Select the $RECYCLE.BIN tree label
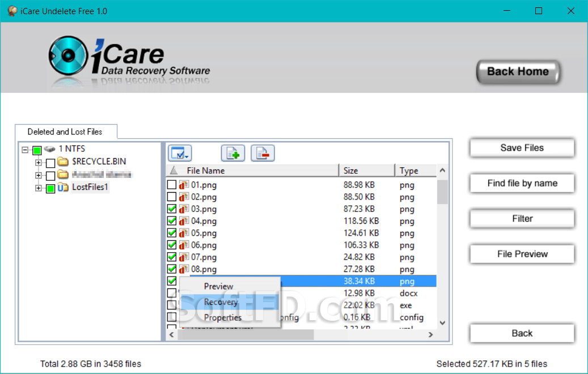This screenshot has height=374, width=588. [99, 161]
